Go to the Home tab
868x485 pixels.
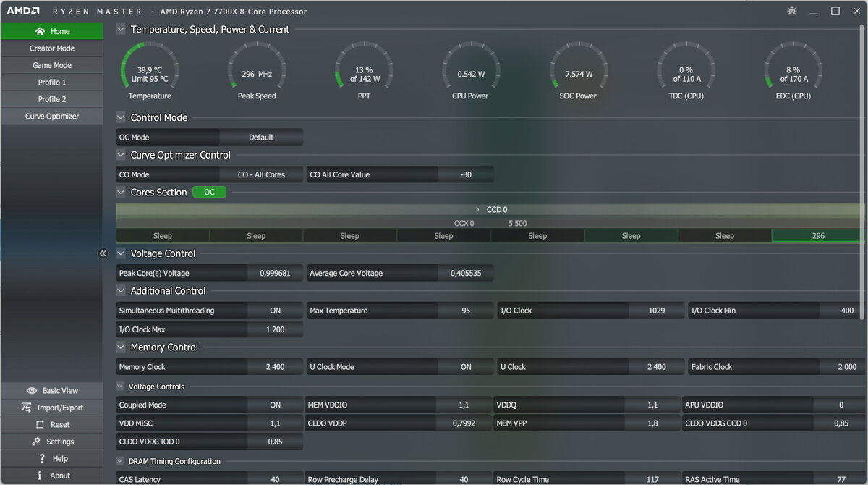point(52,31)
